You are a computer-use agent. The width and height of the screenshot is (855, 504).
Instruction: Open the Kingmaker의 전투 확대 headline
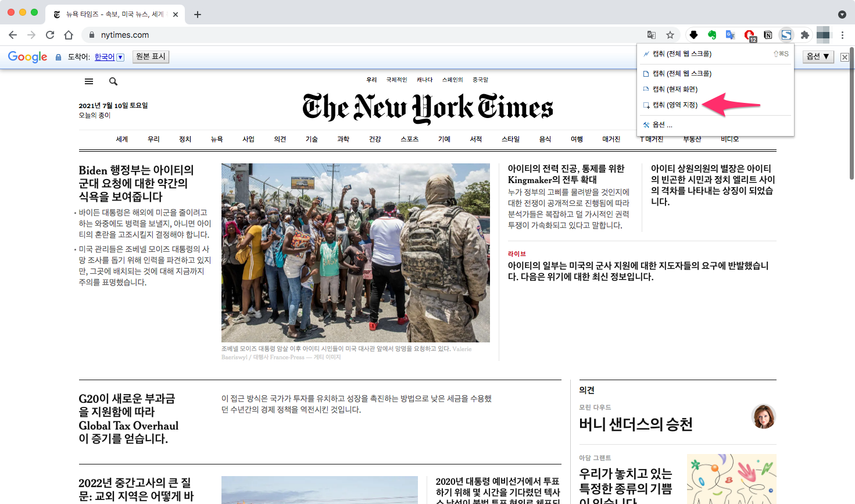pos(566,174)
